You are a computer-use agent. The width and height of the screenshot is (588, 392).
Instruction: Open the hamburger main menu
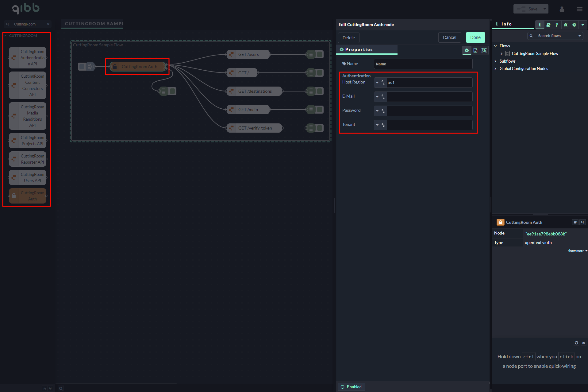(x=579, y=9)
